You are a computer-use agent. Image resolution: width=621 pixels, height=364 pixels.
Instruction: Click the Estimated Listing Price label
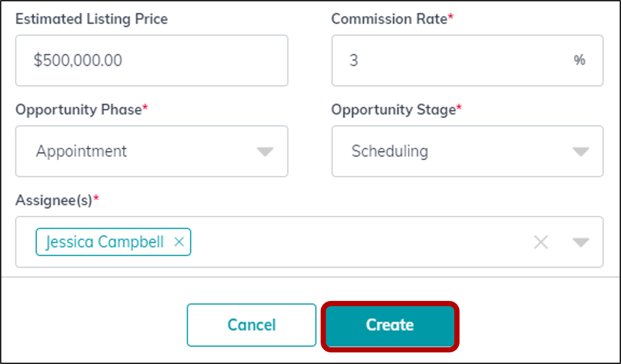(x=91, y=19)
